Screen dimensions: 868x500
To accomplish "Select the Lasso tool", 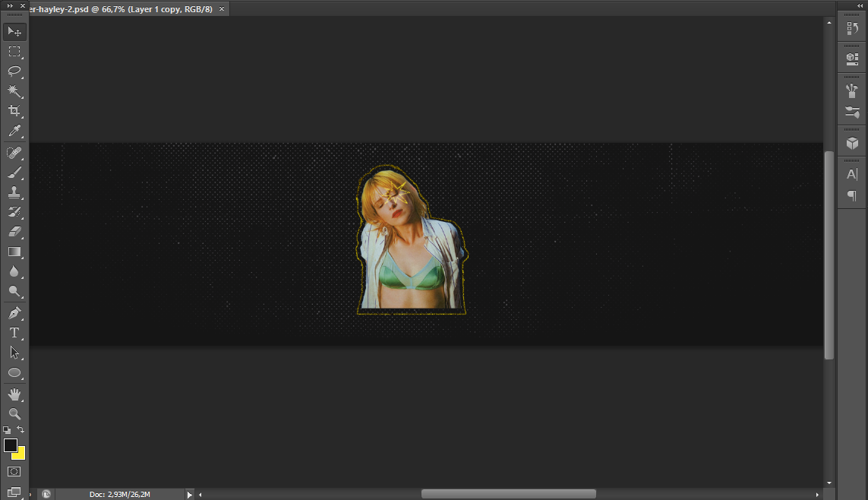I will pos(14,71).
